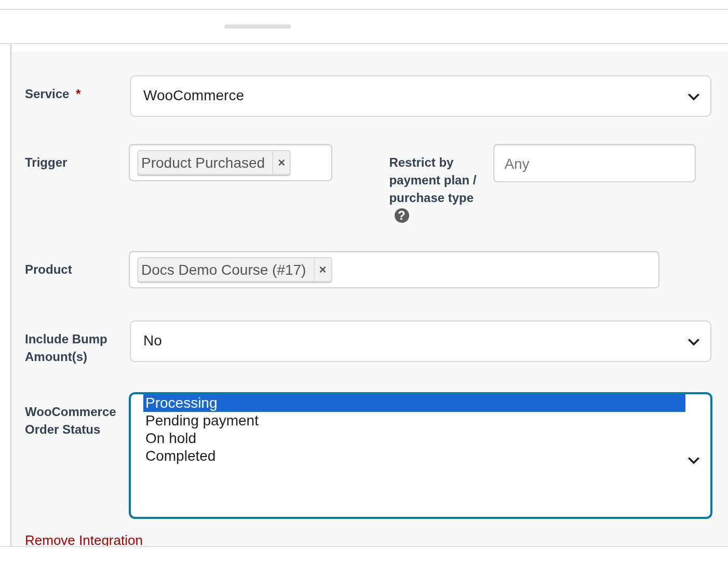Open help icon for payment plan restriction
728x588 pixels.
click(402, 216)
